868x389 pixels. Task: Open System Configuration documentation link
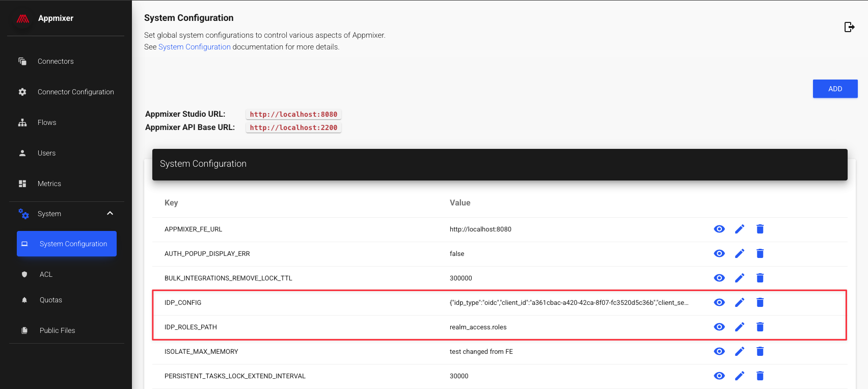coord(194,47)
